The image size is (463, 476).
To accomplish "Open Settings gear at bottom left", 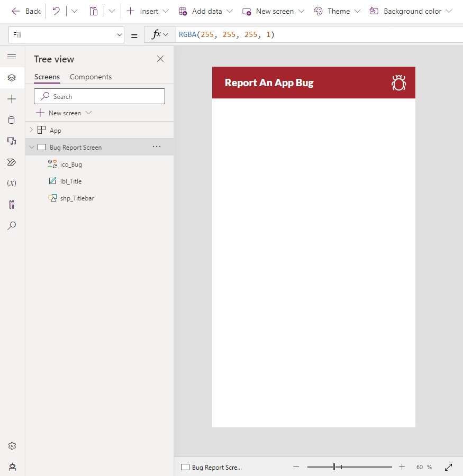I will click(12, 446).
